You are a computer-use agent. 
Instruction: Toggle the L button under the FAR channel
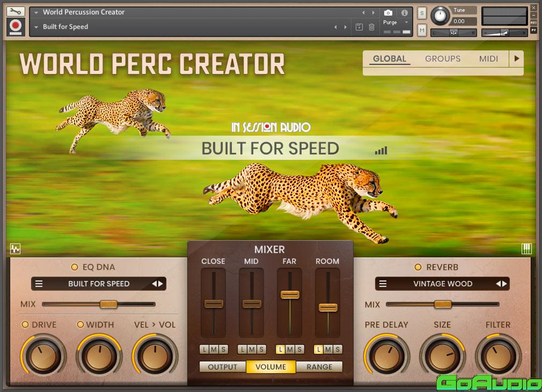pyautogui.click(x=280, y=350)
